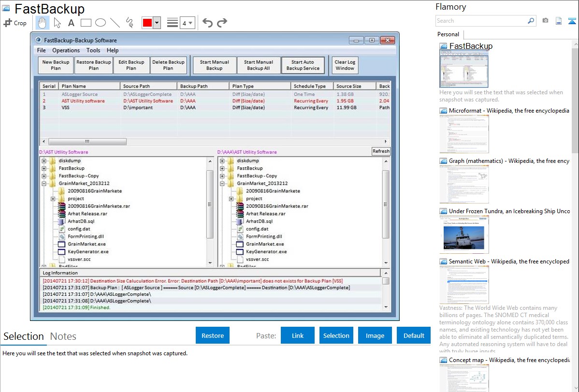Image resolution: width=579 pixels, height=392 pixels.
Task: Switch to the Selection tab
Action: [24, 336]
